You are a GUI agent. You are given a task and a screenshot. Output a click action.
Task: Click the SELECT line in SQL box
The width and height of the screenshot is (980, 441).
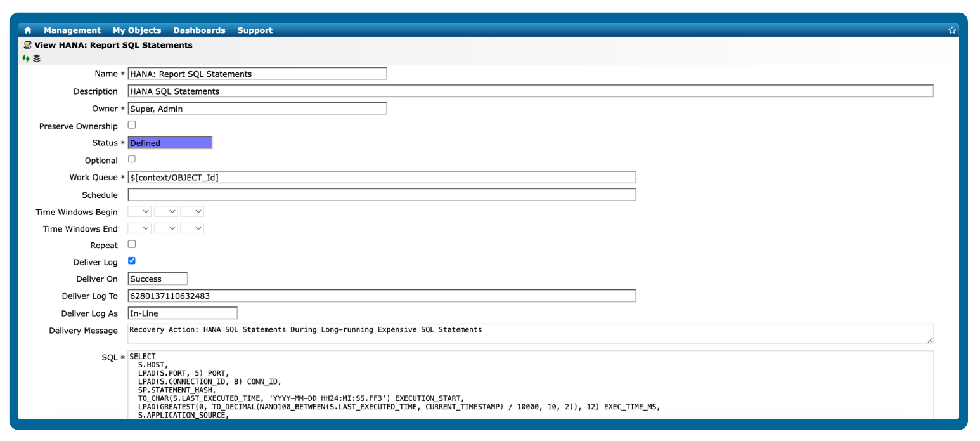click(143, 357)
